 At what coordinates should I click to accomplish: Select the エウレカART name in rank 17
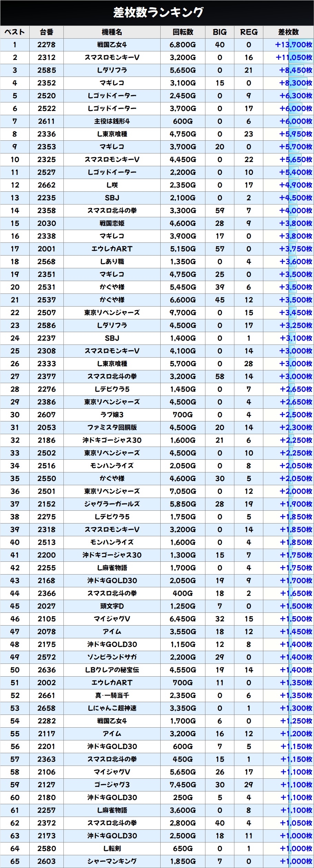tap(112, 249)
